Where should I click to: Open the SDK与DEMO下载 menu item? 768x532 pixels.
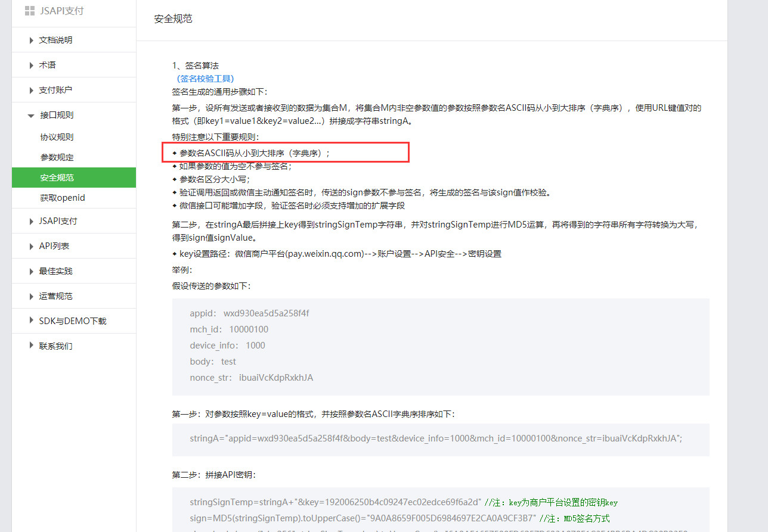(x=74, y=321)
